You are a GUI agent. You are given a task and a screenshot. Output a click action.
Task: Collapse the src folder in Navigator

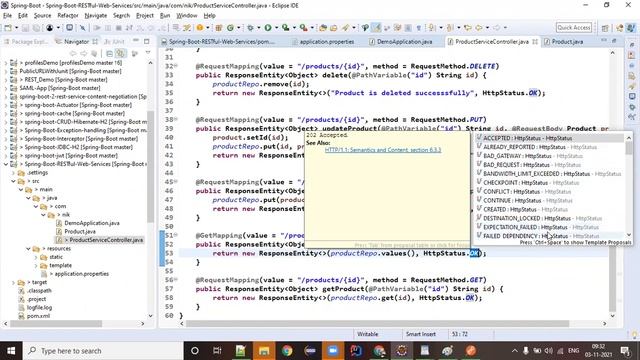point(14,181)
